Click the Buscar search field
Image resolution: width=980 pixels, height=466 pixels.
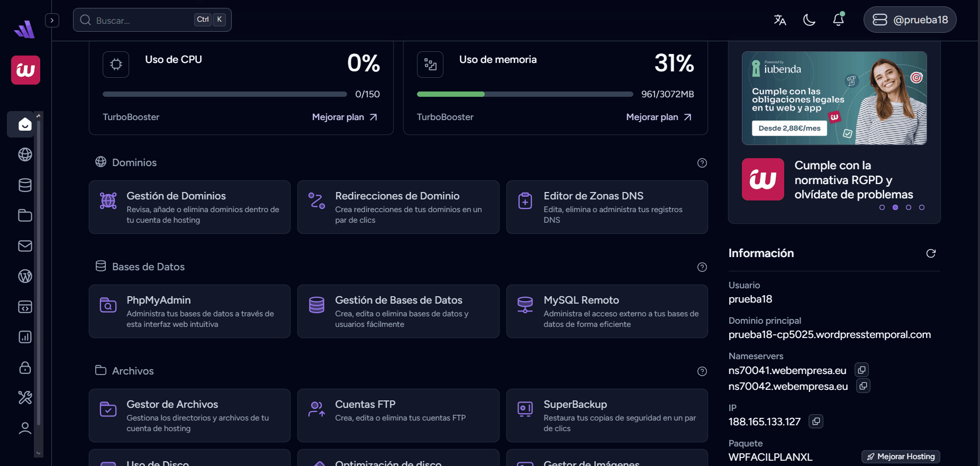(x=143, y=20)
